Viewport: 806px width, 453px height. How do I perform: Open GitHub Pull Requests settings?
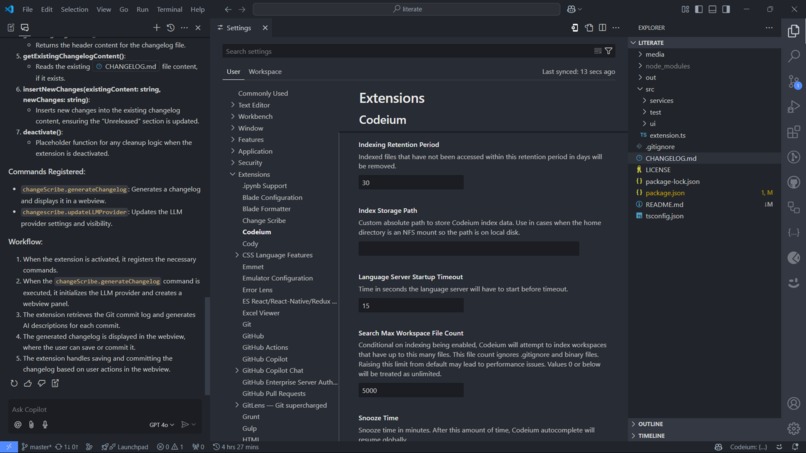(x=273, y=393)
